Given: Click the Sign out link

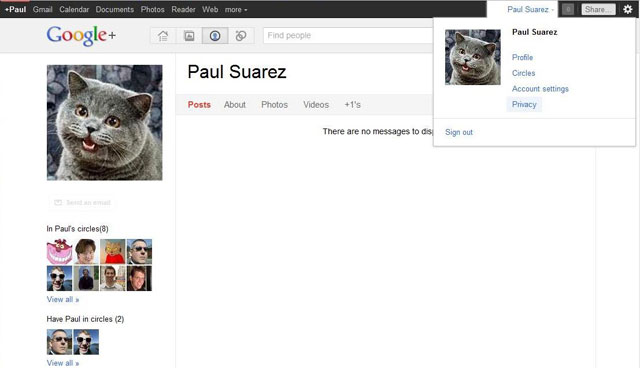Looking at the screenshot, I should (x=459, y=132).
